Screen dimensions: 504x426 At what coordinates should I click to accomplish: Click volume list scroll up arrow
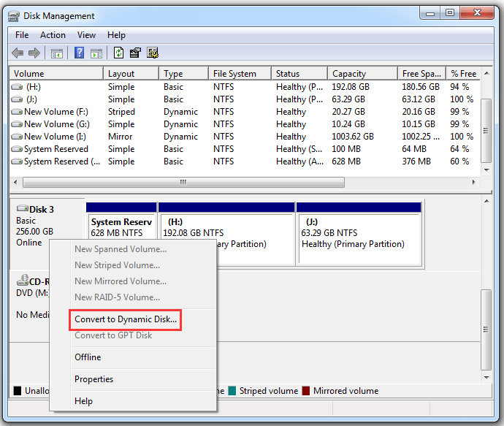tap(486, 73)
